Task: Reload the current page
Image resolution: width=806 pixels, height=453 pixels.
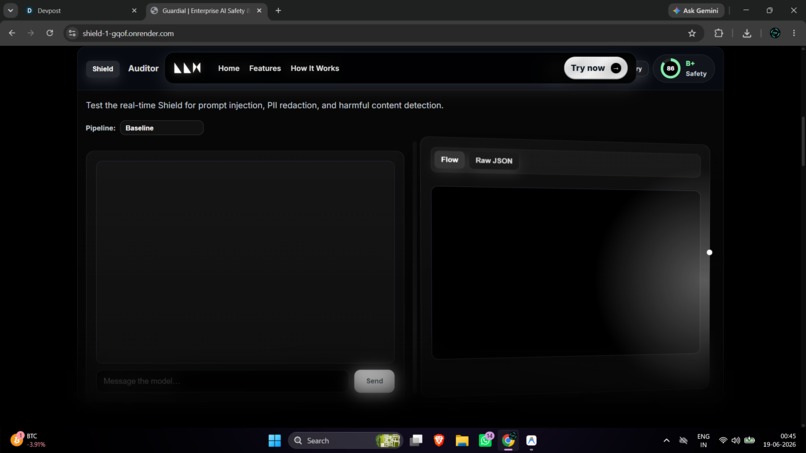Action: point(50,33)
